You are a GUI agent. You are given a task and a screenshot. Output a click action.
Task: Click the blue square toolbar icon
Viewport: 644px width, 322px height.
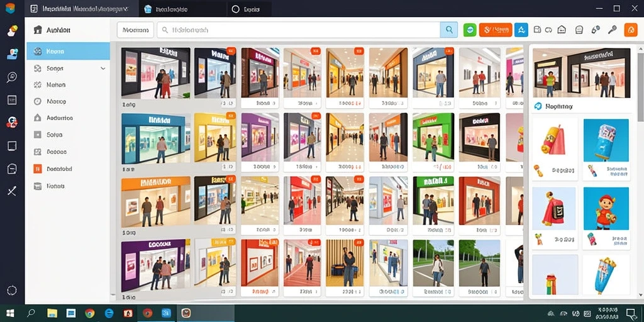[x=521, y=30]
